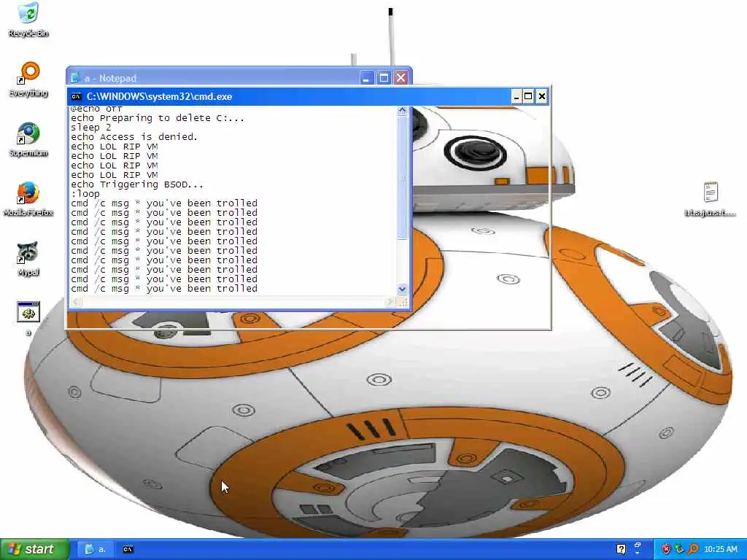Select the Mypal raccoon desktop icon
747x560 pixels.
tap(28, 259)
